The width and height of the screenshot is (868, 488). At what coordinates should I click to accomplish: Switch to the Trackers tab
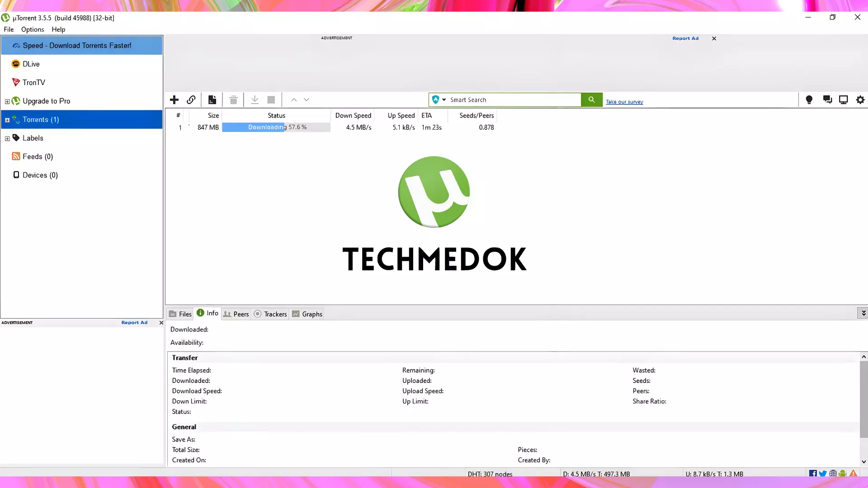(x=270, y=314)
